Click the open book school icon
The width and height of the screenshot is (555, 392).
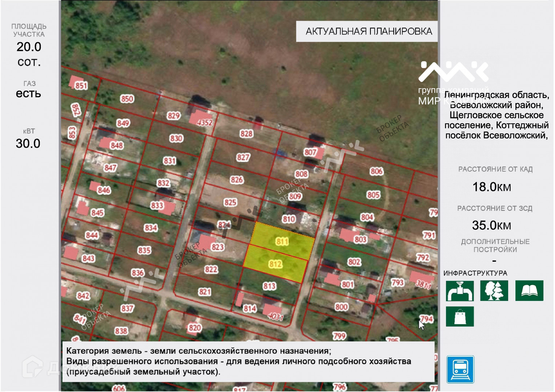529,291
